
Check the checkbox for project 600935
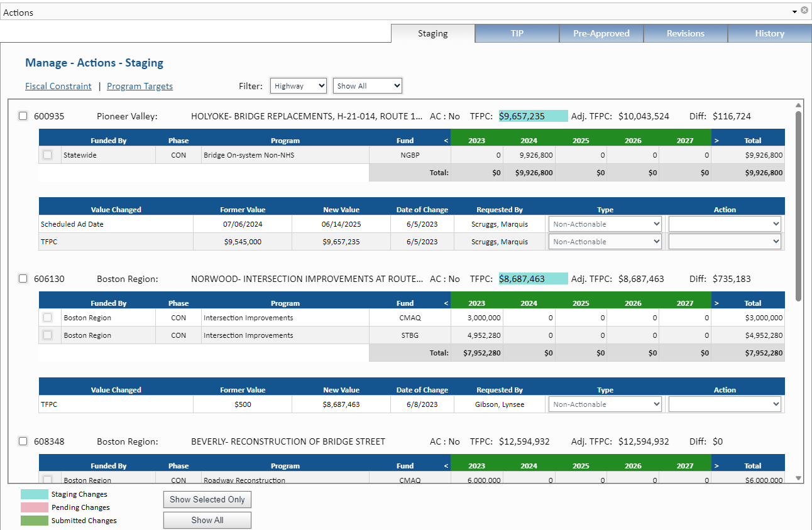pyautogui.click(x=23, y=116)
